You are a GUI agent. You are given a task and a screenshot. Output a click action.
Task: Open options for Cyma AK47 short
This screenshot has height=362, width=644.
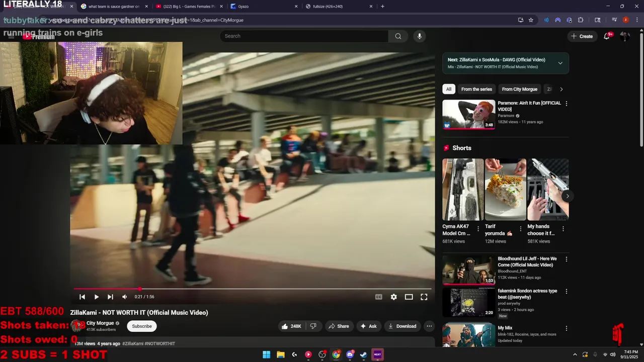(478, 229)
